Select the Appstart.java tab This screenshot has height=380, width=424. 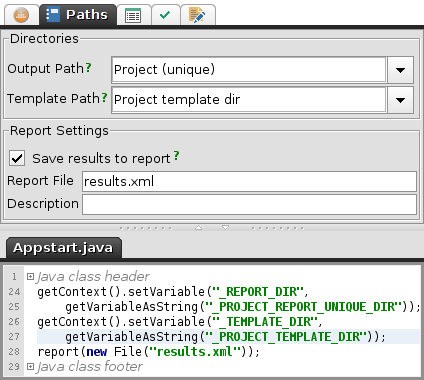tap(63, 248)
